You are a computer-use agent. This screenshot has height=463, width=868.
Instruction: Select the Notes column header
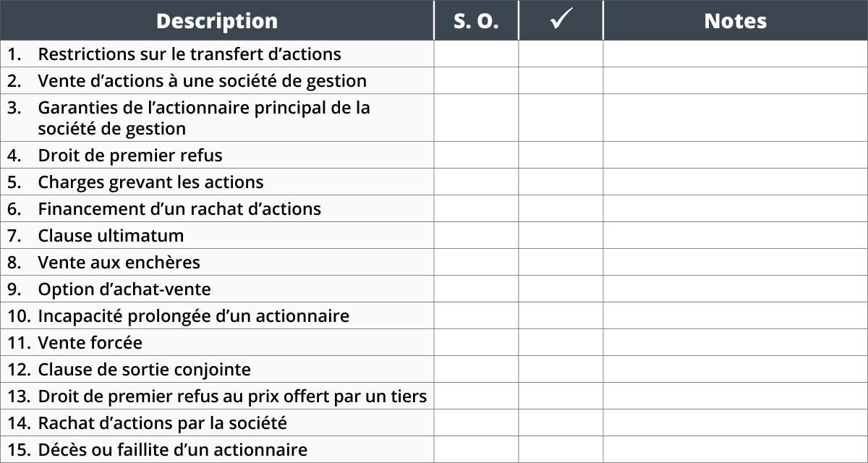point(736,20)
